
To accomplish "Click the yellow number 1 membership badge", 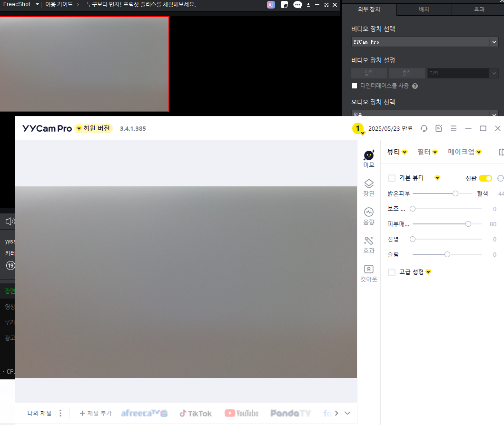I will (x=358, y=129).
